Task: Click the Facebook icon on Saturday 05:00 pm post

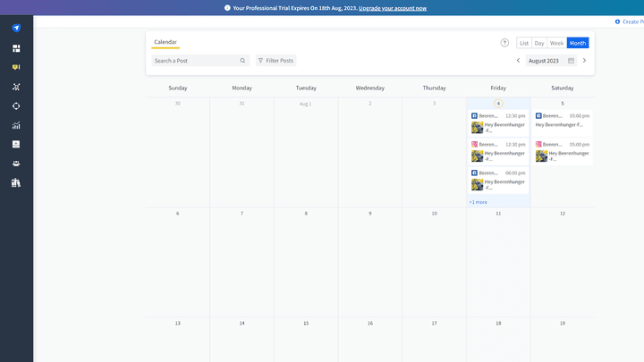Action: tap(538, 115)
